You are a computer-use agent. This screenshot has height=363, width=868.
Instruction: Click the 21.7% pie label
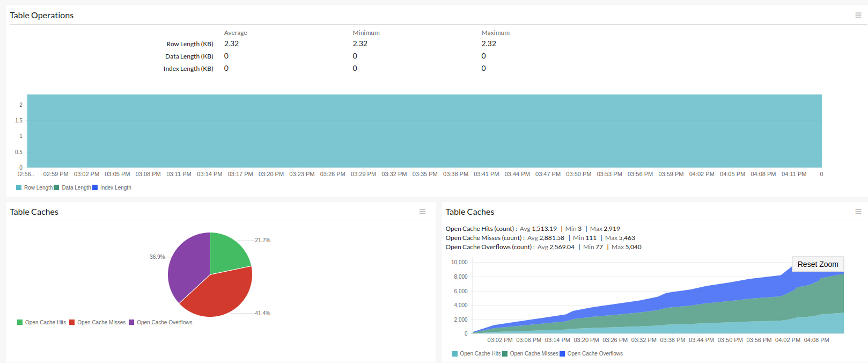(262, 240)
